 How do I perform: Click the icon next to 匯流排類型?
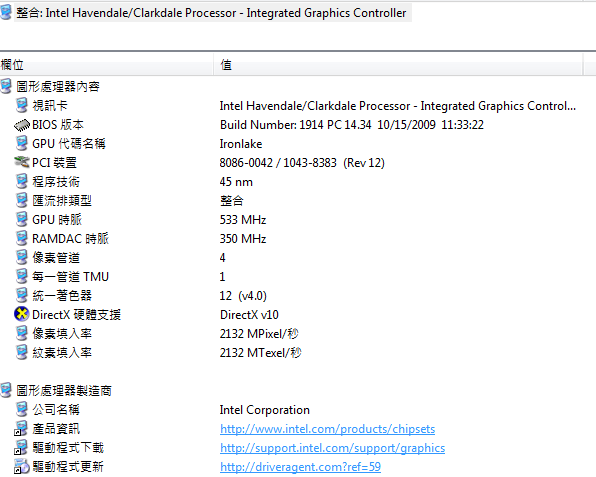pyautogui.click(x=22, y=200)
